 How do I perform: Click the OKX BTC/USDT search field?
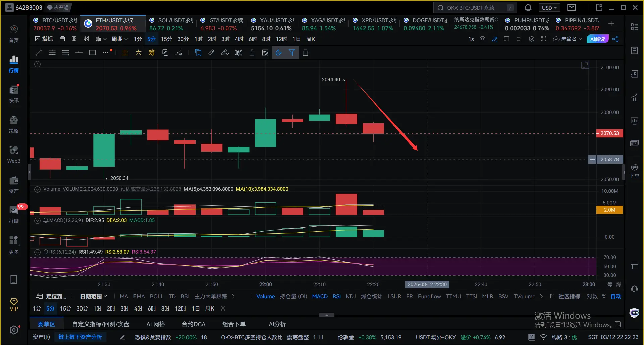click(x=475, y=8)
